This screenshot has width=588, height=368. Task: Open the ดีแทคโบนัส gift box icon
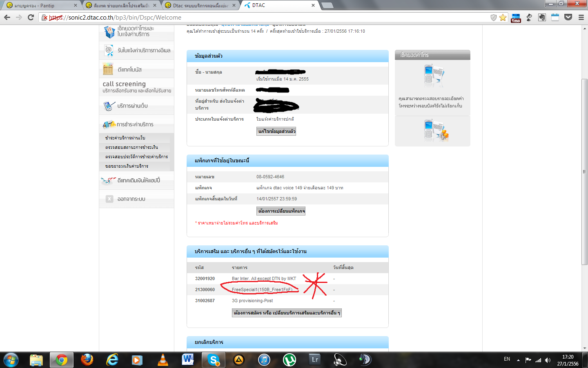click(108, 69)
